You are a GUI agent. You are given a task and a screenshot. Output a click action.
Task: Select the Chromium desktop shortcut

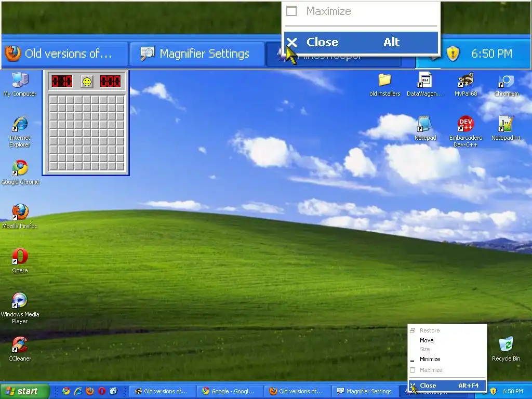506,85
